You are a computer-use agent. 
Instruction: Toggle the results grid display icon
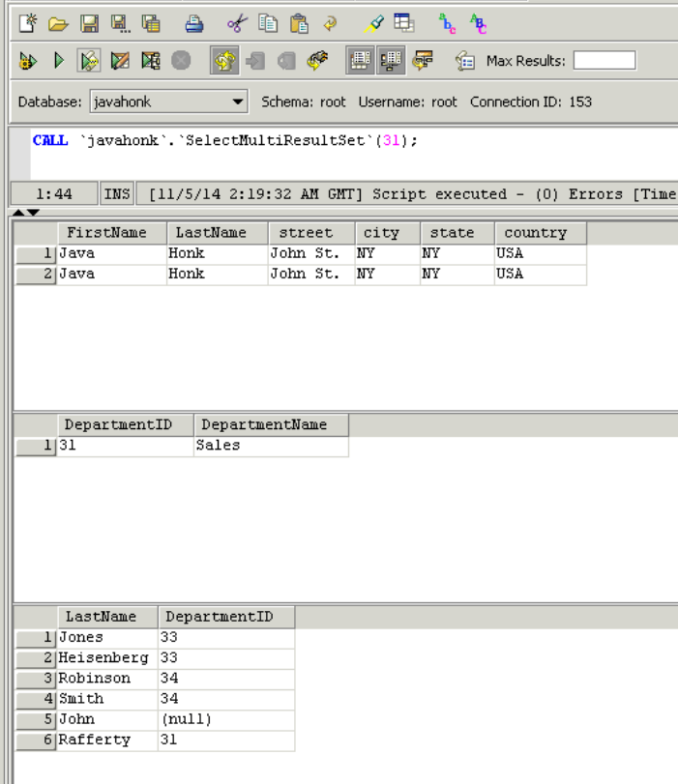360,61
